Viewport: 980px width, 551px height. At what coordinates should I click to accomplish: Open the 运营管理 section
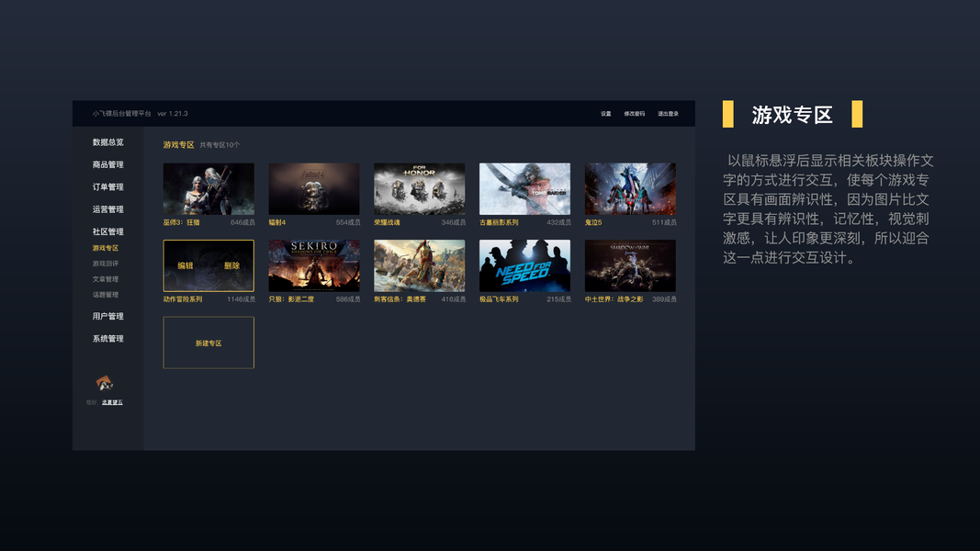click(108, 209)
